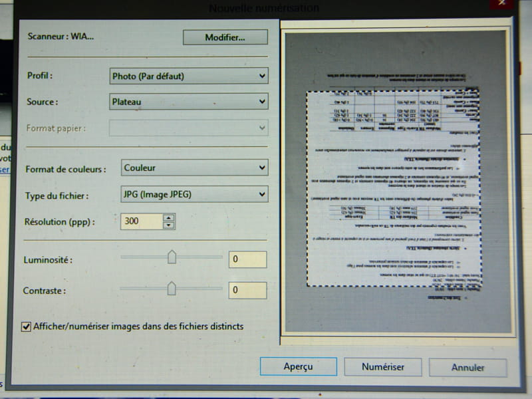
Task: Click the Contraste slider handle
Action: 172,288
